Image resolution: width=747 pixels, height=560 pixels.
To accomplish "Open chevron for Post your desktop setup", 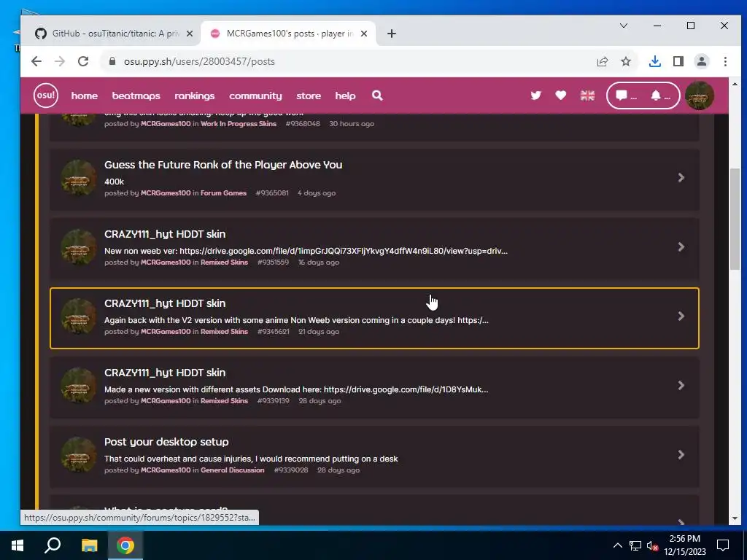I will [681, 455].
